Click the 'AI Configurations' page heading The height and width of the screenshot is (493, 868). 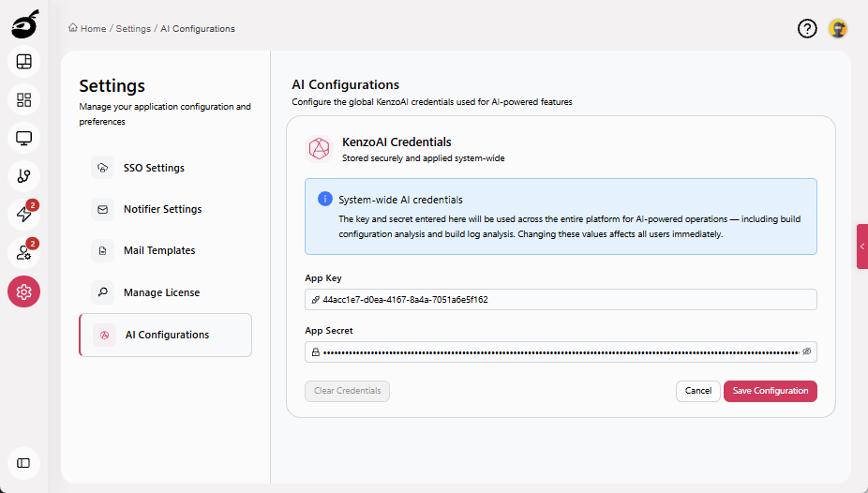click(346, 84)
